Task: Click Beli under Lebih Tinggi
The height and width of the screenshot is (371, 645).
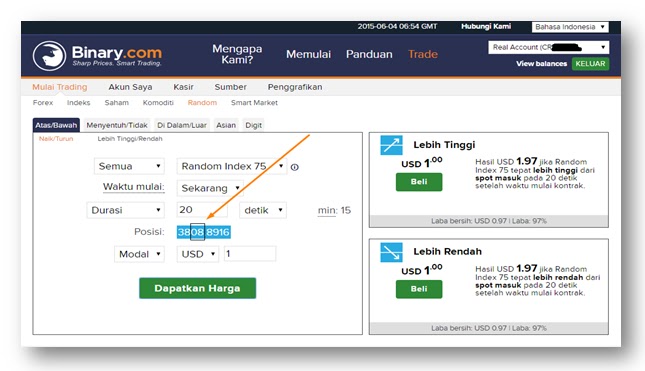Action: (x=419, y=182)
